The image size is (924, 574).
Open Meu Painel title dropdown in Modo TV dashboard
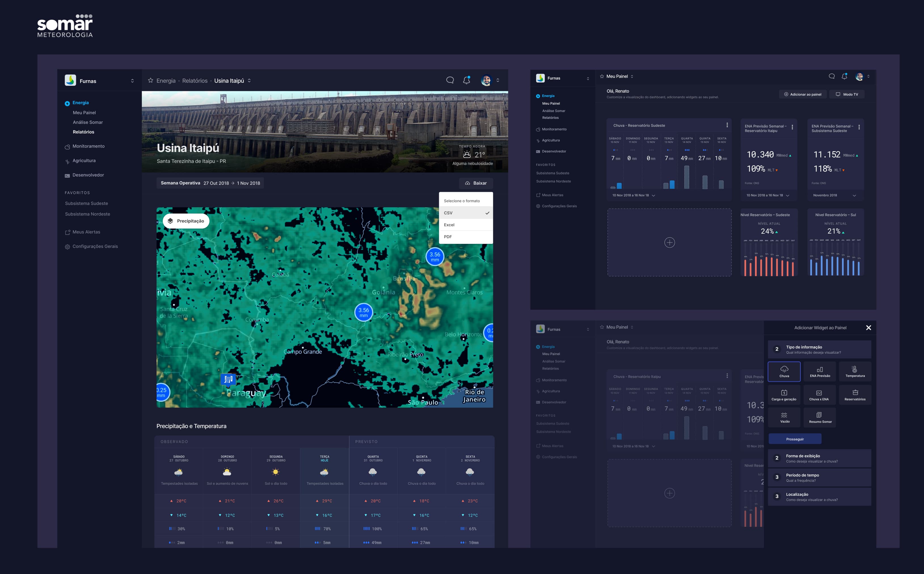click(632, 77)
